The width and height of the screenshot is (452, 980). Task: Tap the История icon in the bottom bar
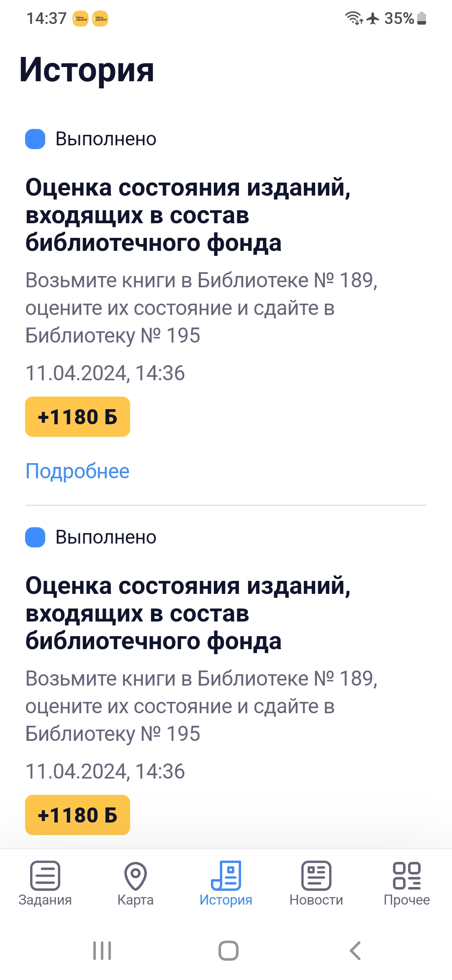(x=226, y=875)
